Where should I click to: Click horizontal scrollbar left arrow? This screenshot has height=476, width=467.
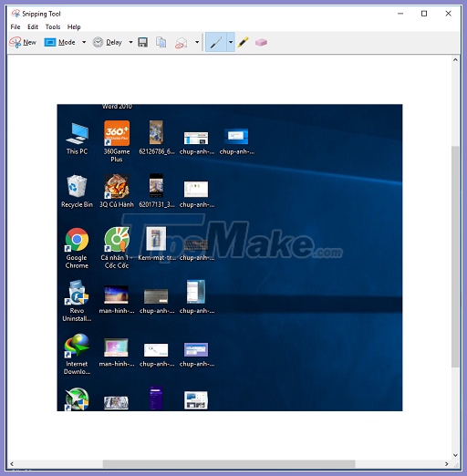[x=12, y=464]
